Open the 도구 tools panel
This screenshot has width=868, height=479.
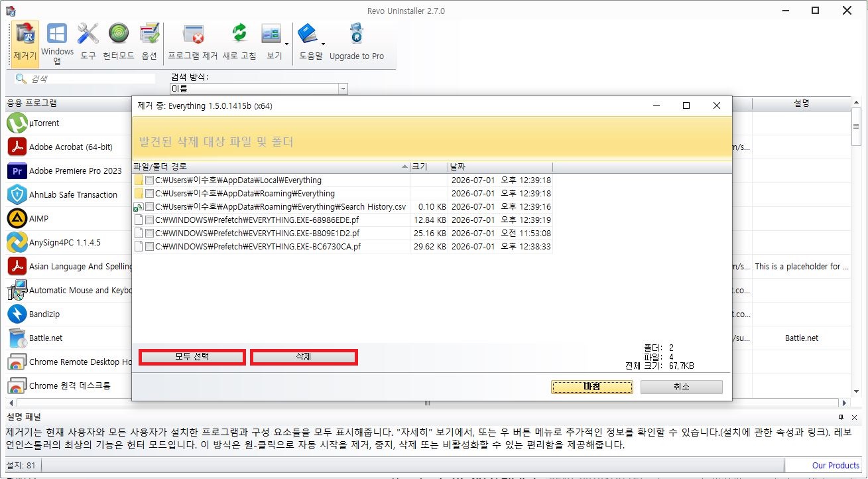(88, 44)
